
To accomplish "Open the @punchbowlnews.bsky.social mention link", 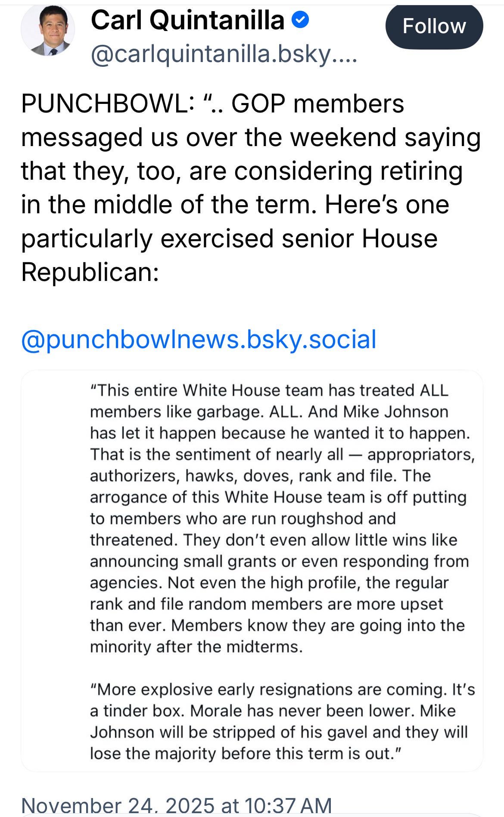I will tap(199, 339).
